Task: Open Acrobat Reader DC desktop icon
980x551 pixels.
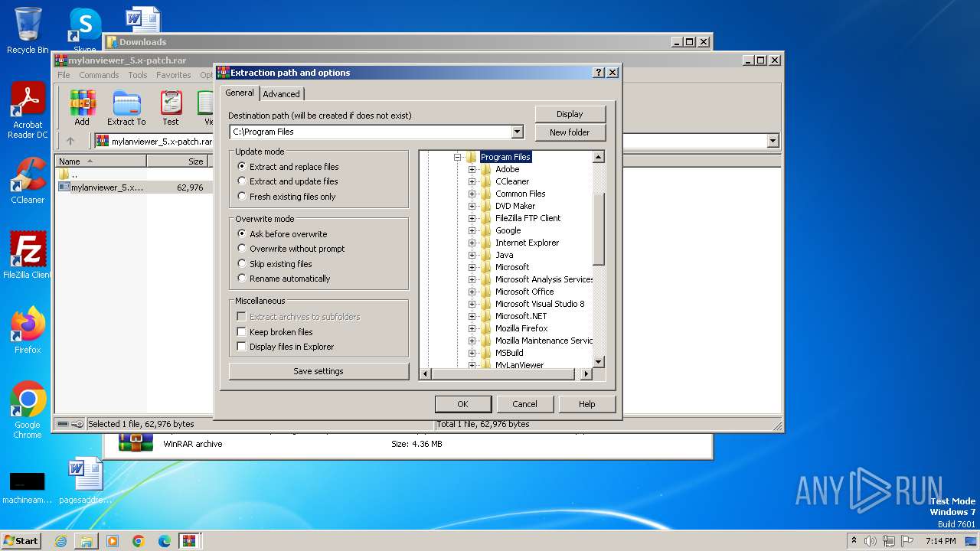Action: tap(28, 111)
